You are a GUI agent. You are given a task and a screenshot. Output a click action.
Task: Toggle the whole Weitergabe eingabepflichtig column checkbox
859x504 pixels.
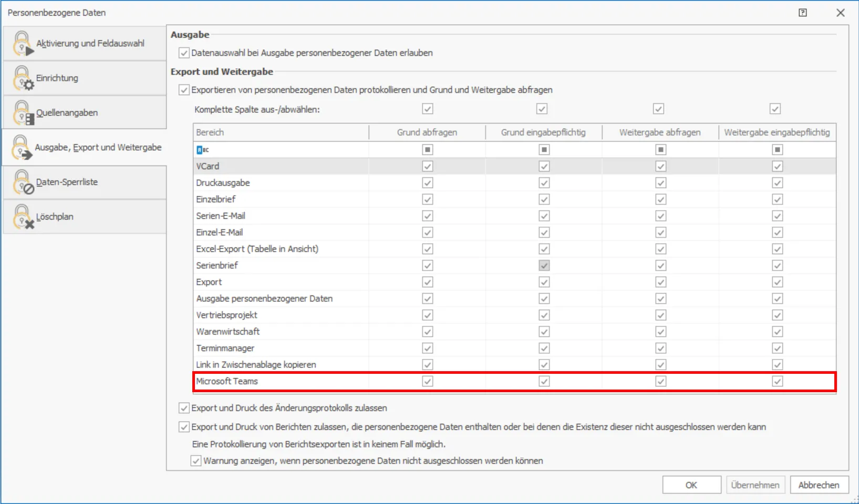point(775,109)
